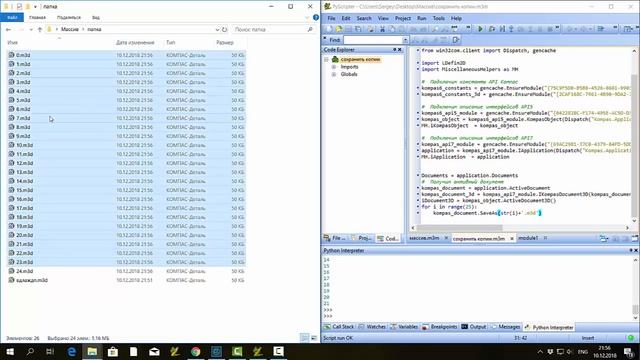Switch to the Variables tab
This screenshot has height=360, width=640.
[404, 327]
